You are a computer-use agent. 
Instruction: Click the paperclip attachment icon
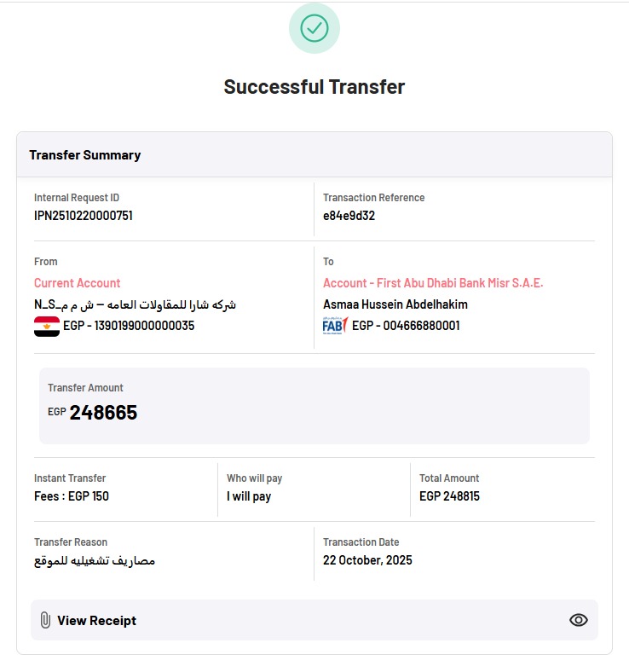click(x=45, y=620)
